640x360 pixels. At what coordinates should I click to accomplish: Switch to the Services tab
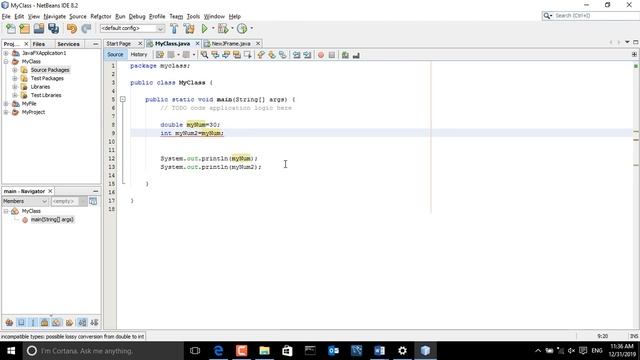[x=68, y=44]
